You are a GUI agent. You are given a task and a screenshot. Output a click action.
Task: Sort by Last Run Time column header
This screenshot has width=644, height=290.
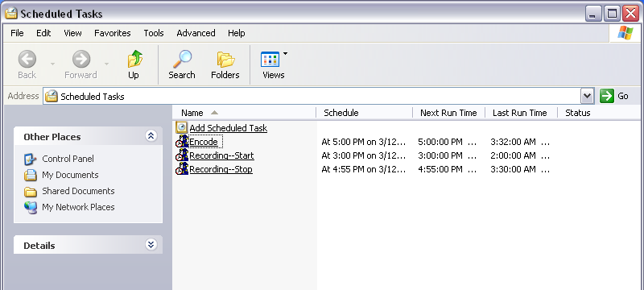point(521,113)
